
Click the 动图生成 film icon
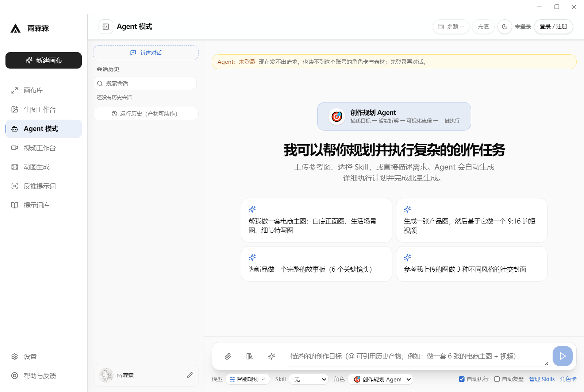15,167
